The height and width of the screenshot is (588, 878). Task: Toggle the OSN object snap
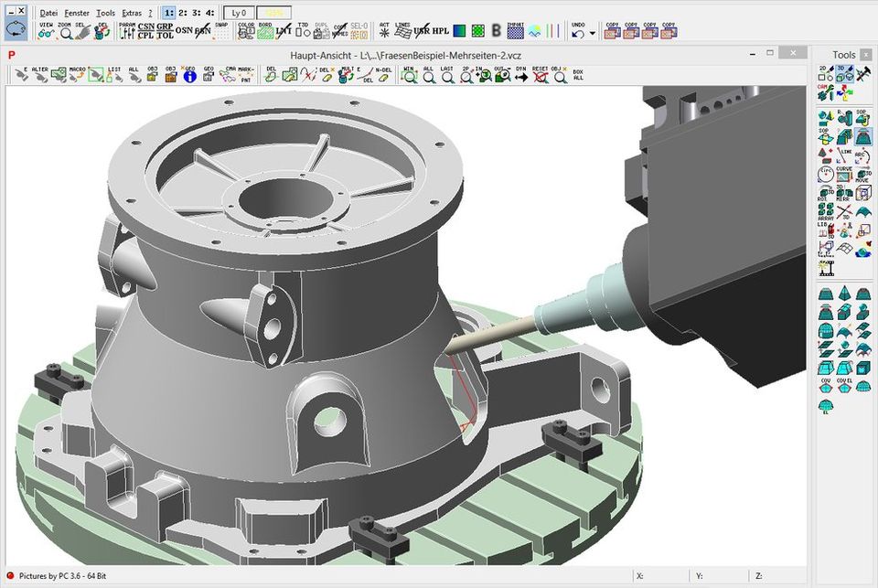click(x=184, y=30)
